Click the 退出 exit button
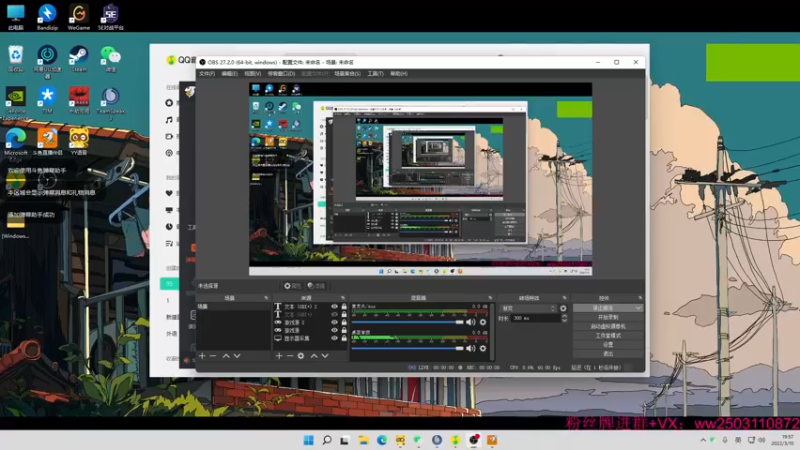Viewport: 800px width, 450px height. click(x=608, y=354)
